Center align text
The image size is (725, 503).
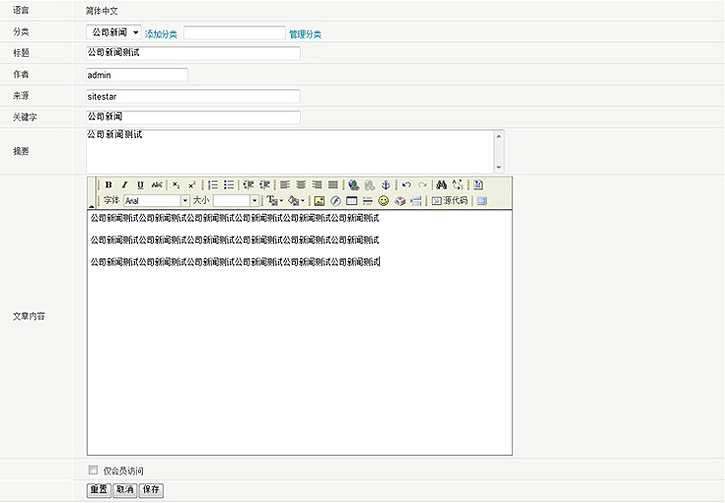[x=301, y=185]
